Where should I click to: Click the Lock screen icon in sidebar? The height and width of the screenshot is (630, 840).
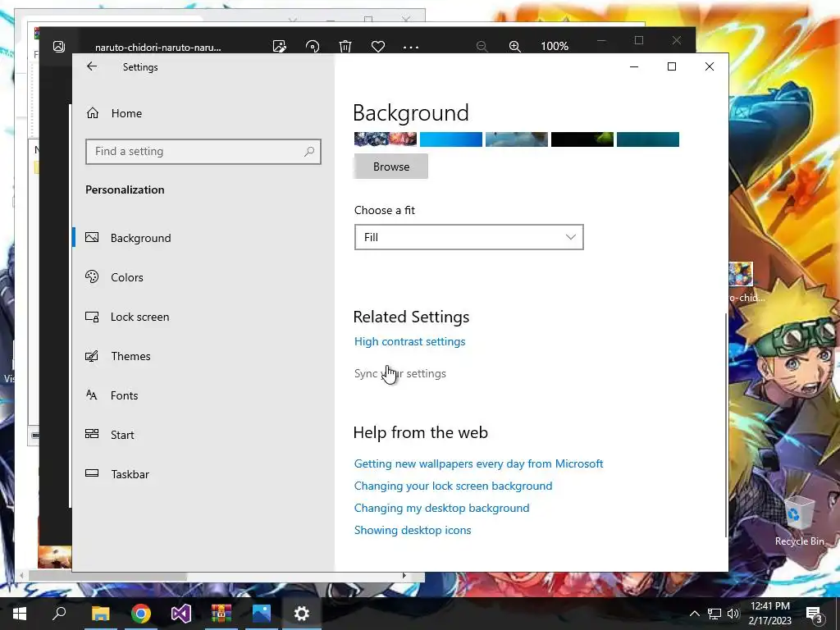coord(92,317)
